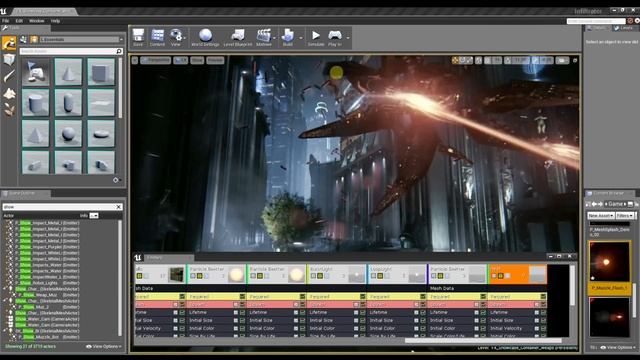Select the Foliage leaf mode icon
Image resolution: width=640 pixels, height=360 pixels.
[9, 109]
